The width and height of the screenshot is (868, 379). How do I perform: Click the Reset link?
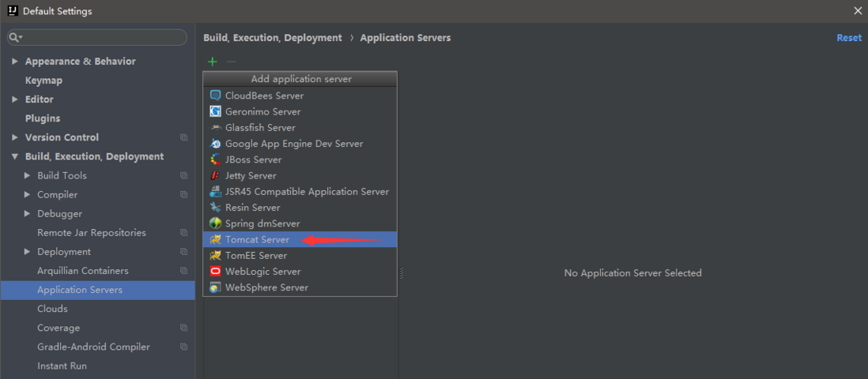point(848,38)
